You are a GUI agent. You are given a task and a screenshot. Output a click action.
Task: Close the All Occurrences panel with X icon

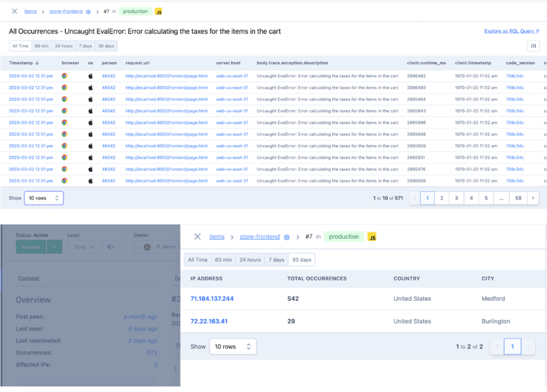pyautogui.click(x=14, y=11)
